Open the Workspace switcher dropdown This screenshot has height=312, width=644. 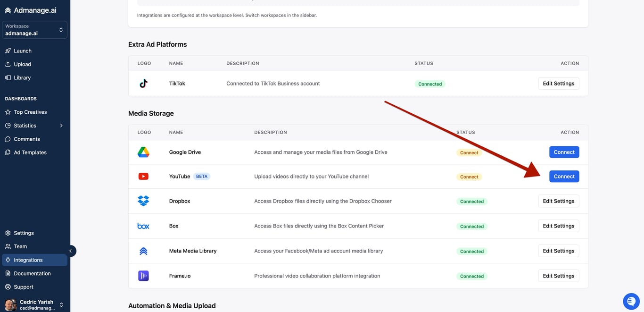[x=35, y=30]
